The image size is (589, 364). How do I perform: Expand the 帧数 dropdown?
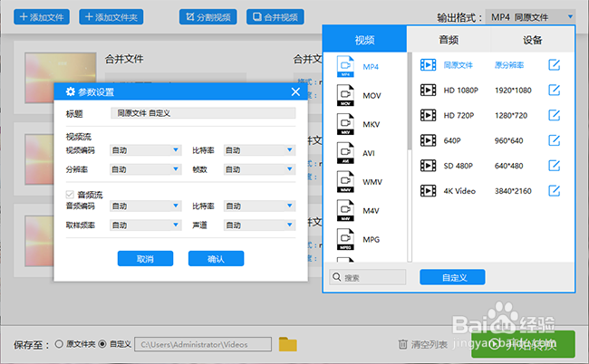tap(259, 169)
